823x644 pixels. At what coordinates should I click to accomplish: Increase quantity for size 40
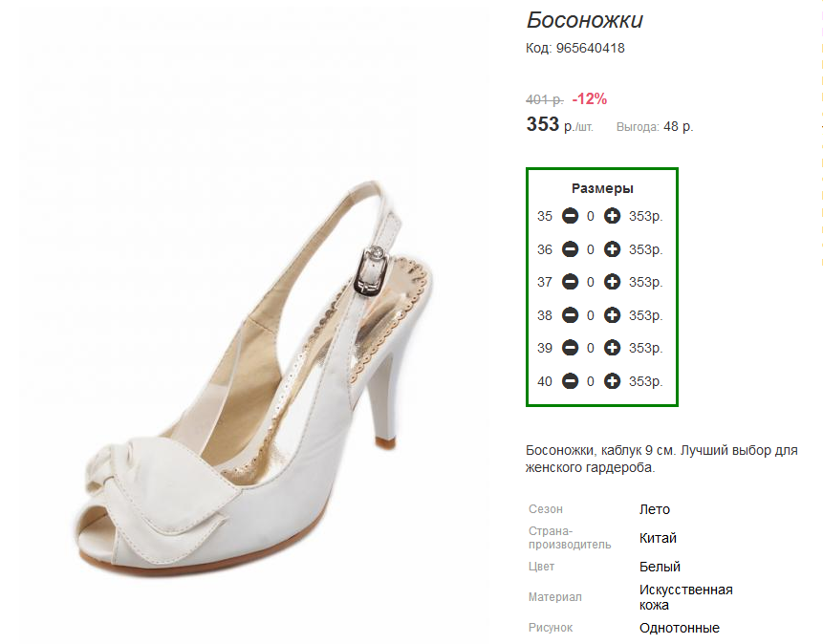pos(612,381)
